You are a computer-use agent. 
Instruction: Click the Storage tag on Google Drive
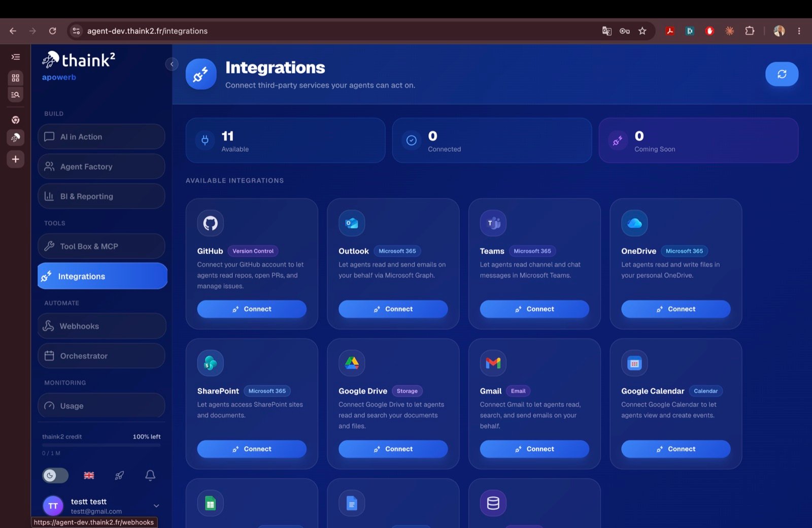(x=407, y=391)
